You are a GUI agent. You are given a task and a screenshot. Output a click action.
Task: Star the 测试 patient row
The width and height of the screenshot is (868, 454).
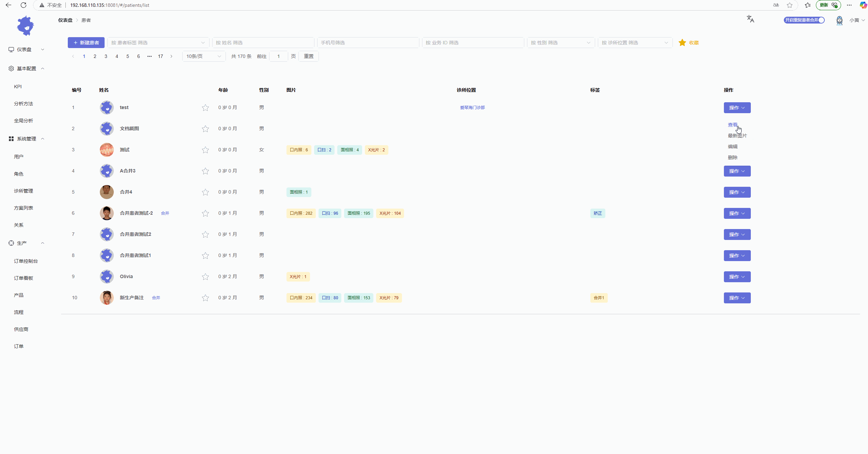pyautogui.click(x=205, y=150)
